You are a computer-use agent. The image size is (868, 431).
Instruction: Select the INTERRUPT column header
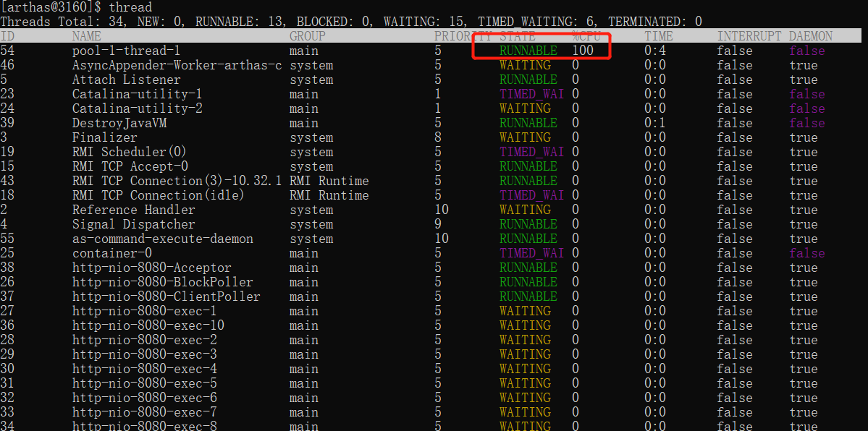pos(749,36)
